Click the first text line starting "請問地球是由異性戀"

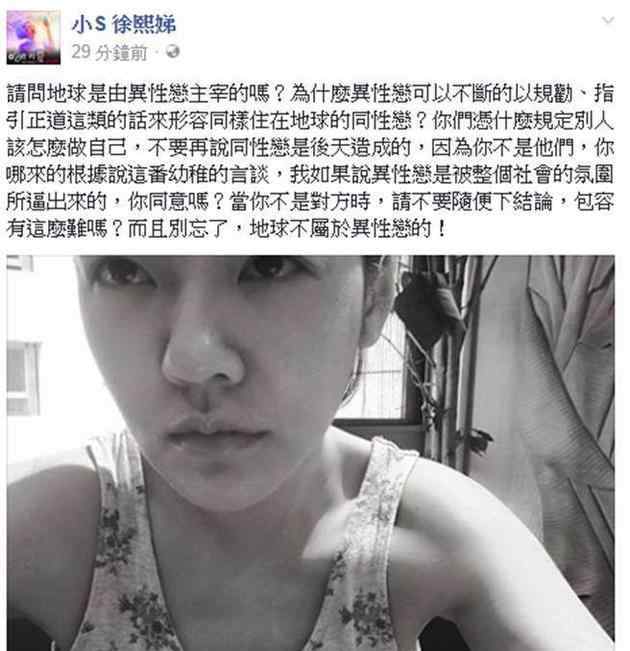(311, 93)
